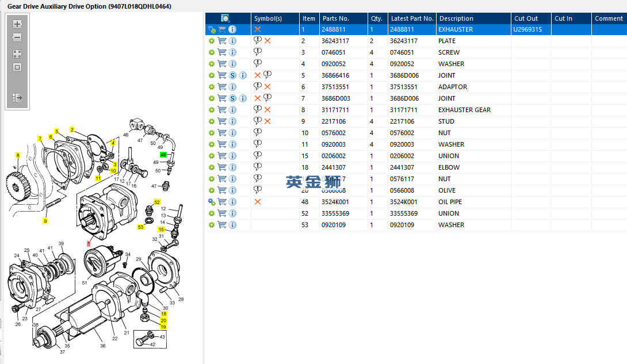Image resolution: width=627 pixels, height=364 pixels.
Task: Zoom out of the parts diagram
Action: coord(17,37)
